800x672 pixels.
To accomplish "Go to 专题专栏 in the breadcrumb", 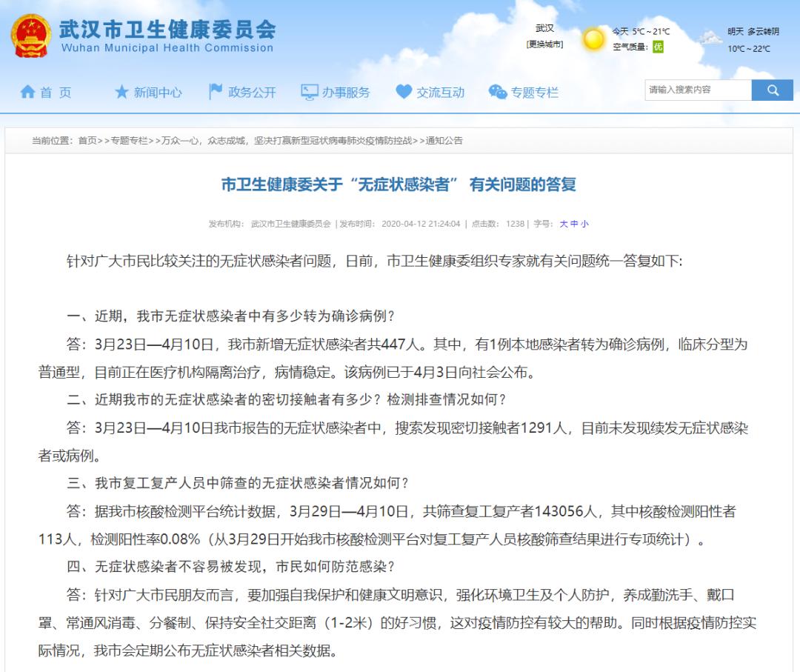I will pos(129,141).
